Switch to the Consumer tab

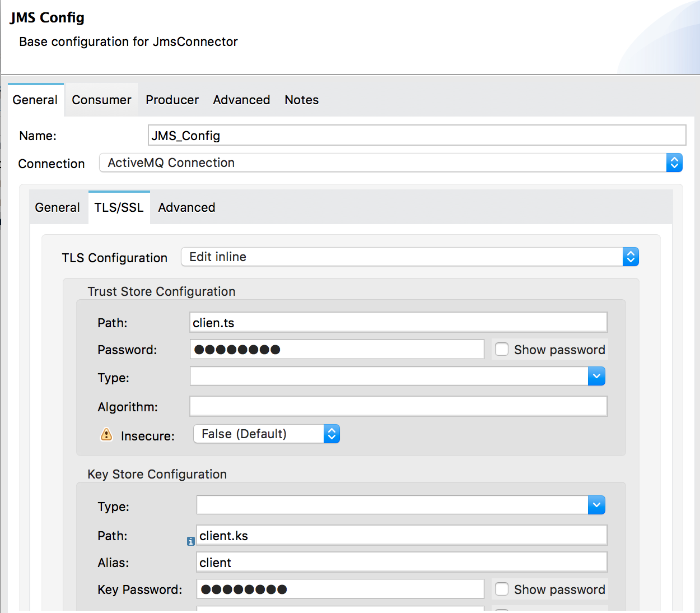(x=101, y=100)
